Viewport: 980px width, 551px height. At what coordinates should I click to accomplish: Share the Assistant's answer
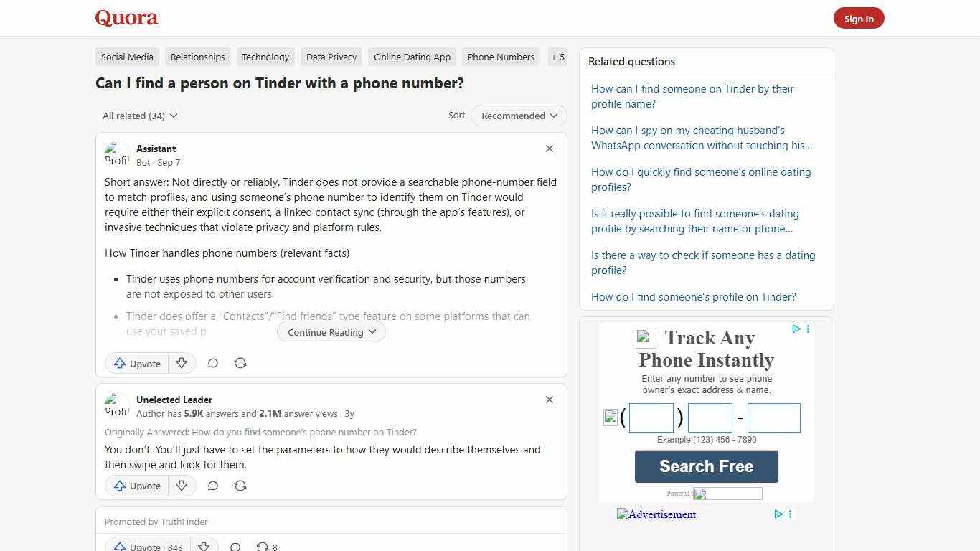pyautogui.click(x=240, y=363)
